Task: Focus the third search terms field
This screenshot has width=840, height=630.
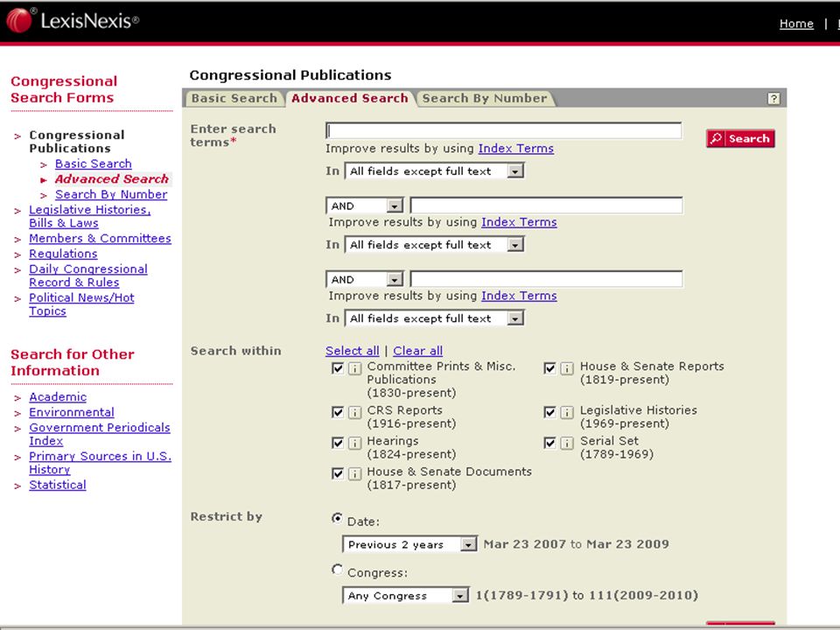Action: [x=546, y=278]
